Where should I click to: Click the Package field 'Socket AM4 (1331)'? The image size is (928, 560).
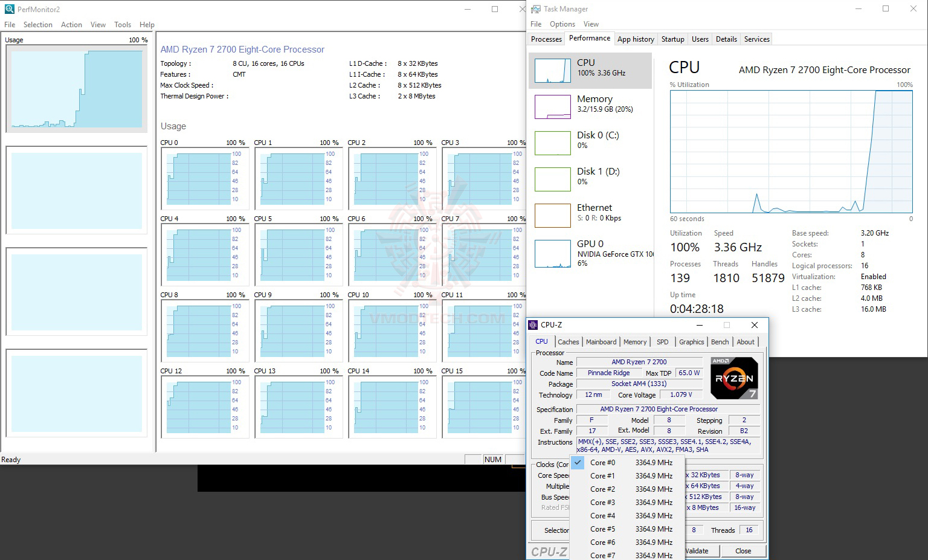tap(639, 384)
